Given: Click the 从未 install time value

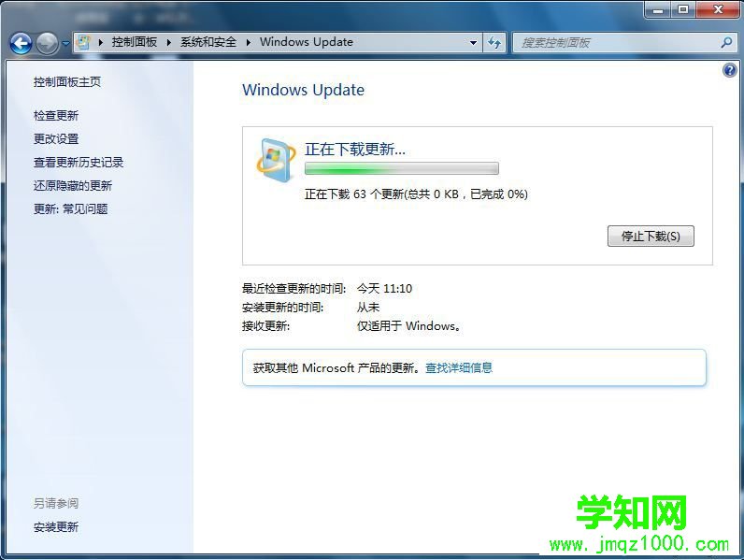Looking at the screenshot, I should point(368,308).
